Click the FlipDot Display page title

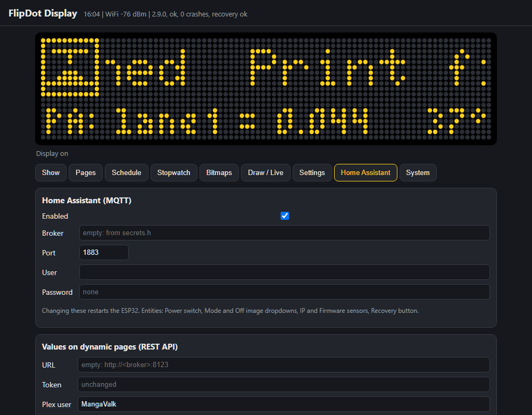point(43,14)
